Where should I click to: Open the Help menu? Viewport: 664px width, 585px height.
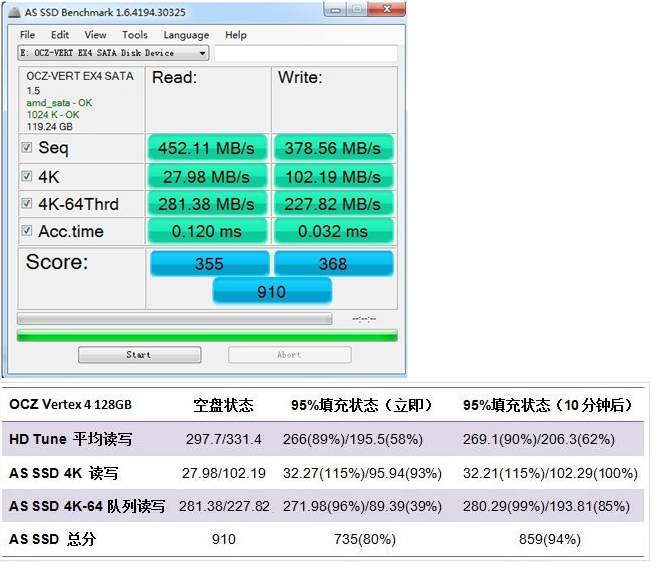236,35
